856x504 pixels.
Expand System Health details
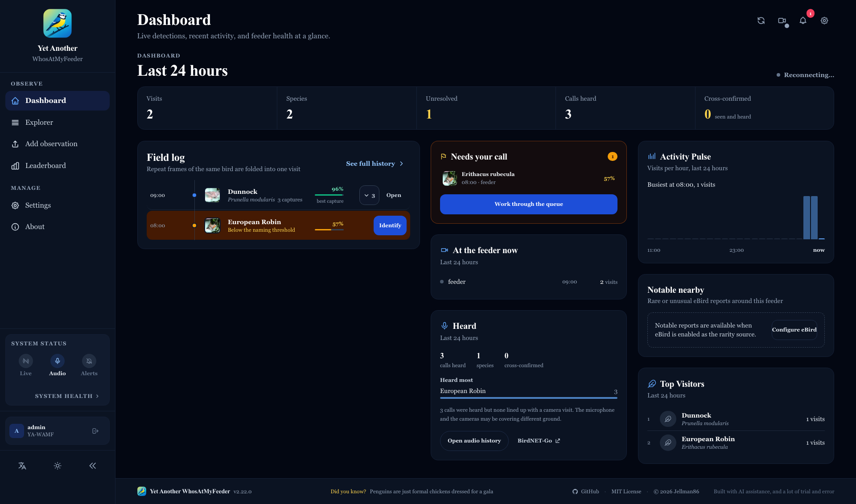coord(67,396)
